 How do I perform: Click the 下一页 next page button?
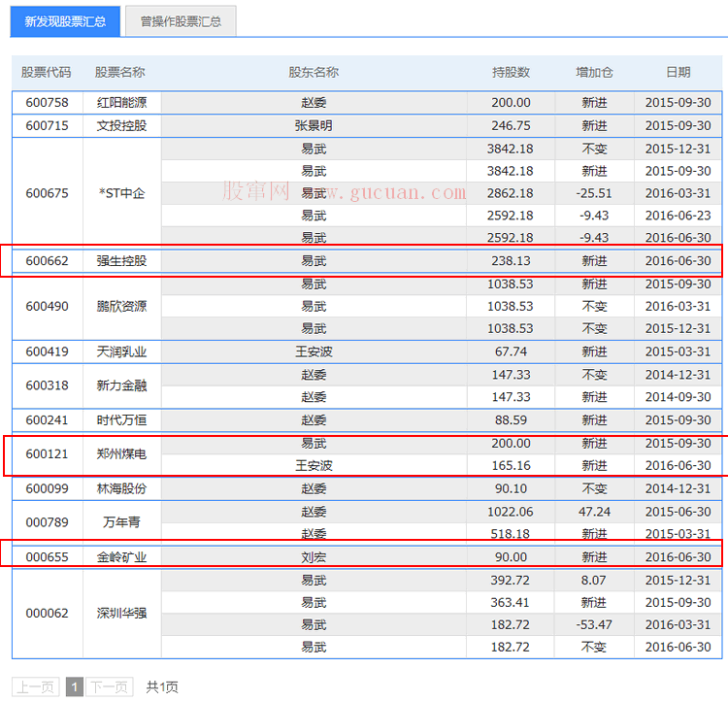[109, 686]
